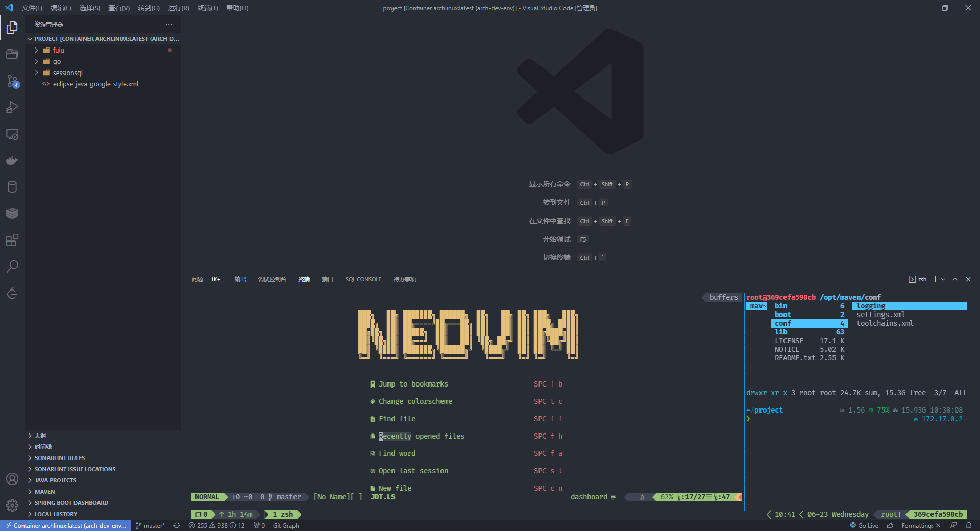980x531 pixels.
Task: Click the Container archlinux:latest remote indicator
Action: (x=65, y=525)
